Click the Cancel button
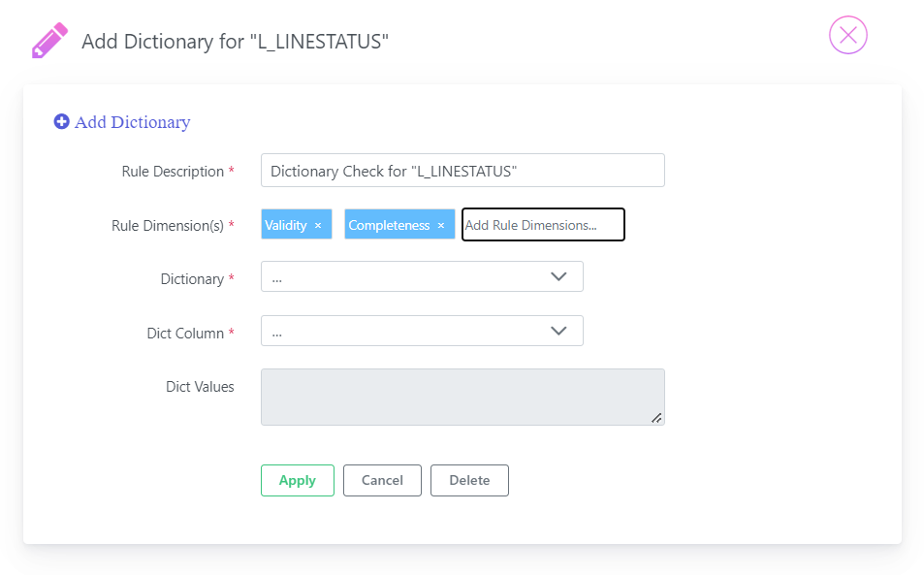This screenshot has width=924, height=575. coord(382,480)
